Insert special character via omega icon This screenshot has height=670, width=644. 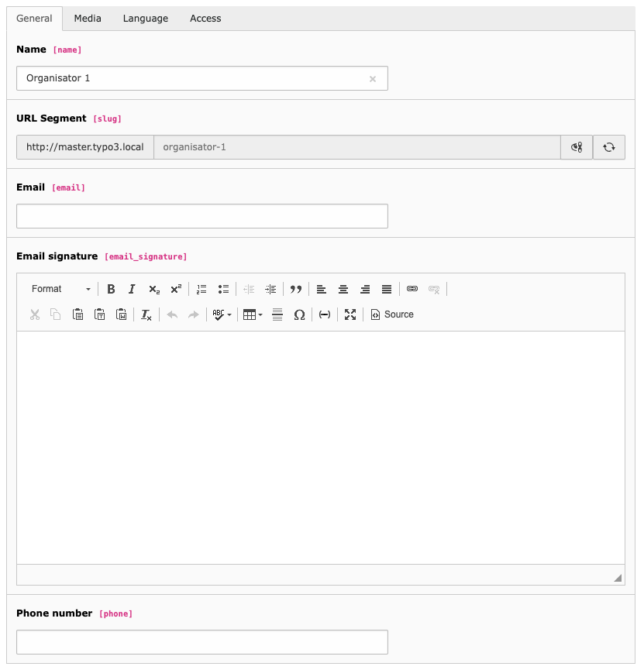(x=299, y=315)
